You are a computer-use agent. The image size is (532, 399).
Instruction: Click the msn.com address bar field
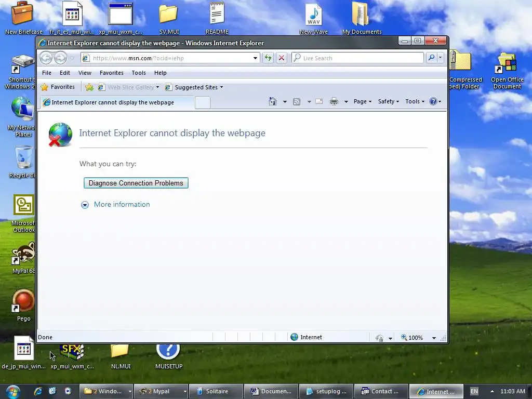[170, 58]
